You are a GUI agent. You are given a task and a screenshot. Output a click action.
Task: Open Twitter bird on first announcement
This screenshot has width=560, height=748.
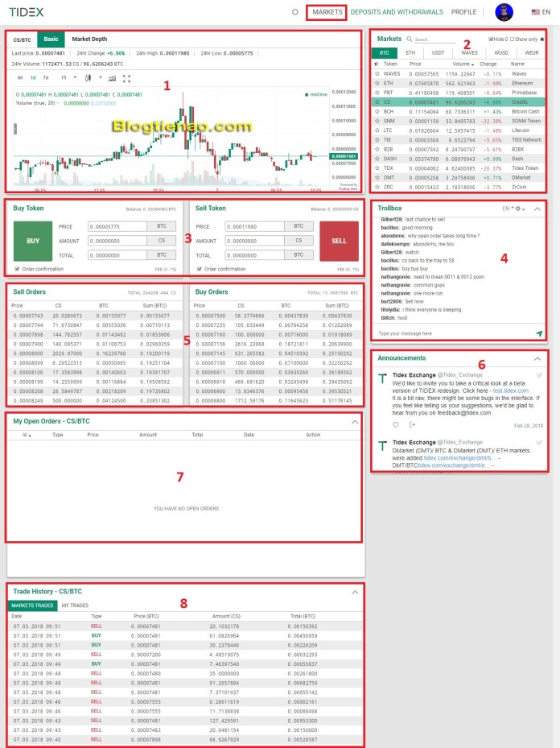[x=539, y=375]
